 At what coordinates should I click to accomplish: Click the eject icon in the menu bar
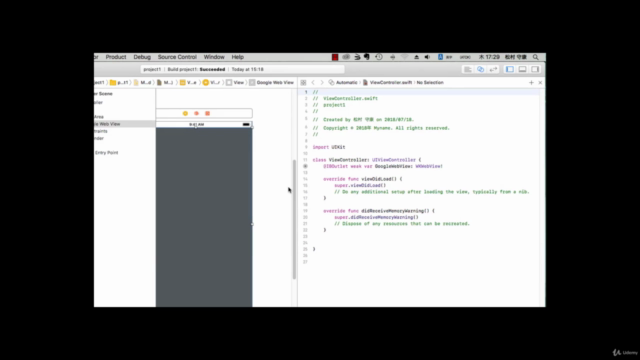(416, 57)
